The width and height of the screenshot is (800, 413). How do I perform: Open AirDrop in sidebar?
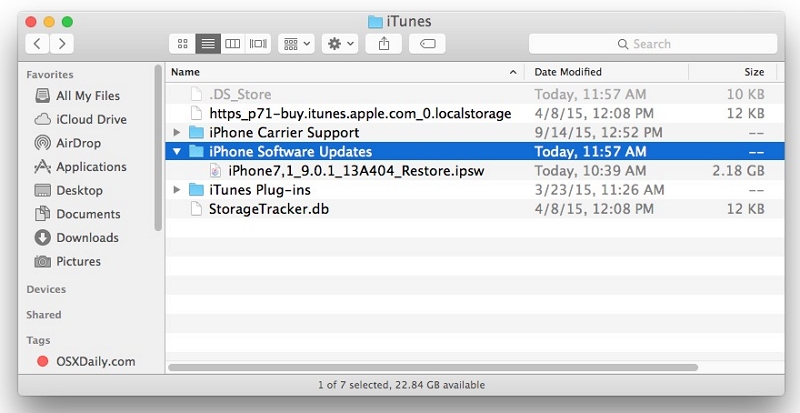[x=68, y=143]
